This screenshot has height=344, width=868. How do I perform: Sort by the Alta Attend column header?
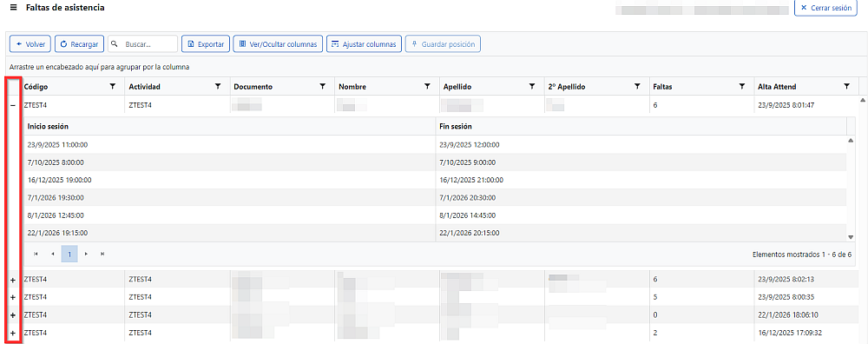coord(777,86)
